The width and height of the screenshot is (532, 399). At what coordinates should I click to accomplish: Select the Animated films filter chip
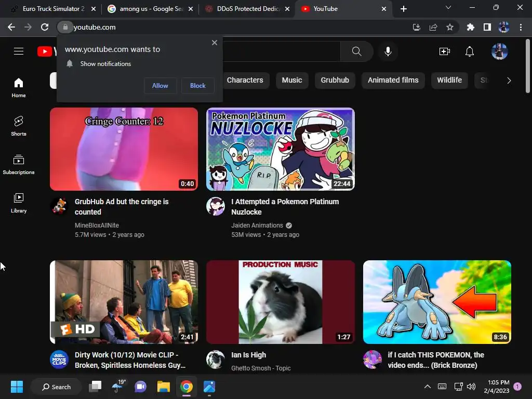(393, 81)
